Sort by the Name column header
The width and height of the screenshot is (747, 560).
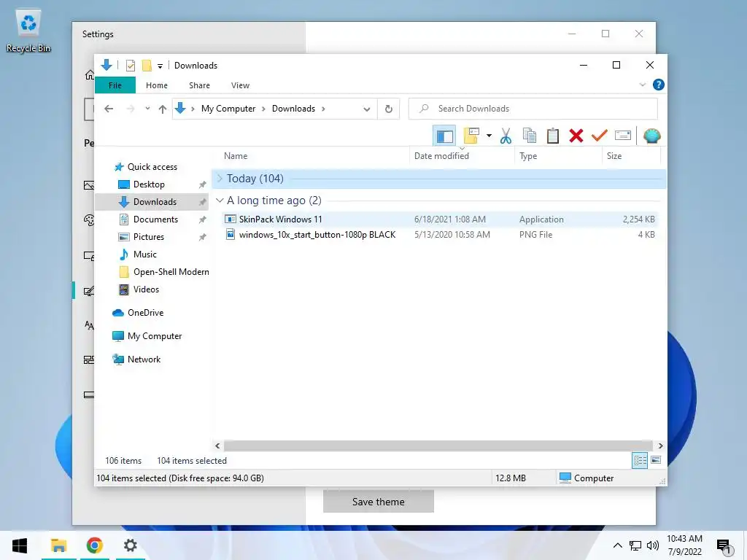point(236,156)
